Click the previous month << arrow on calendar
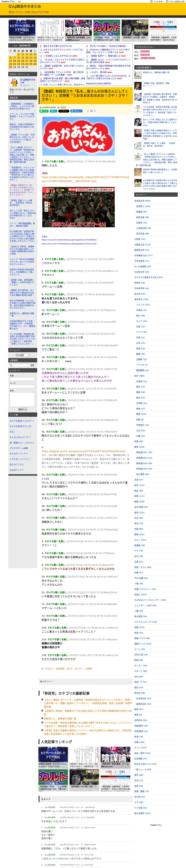Image resolution: width=186 pixels, height=868 pixels. point(15,45)
